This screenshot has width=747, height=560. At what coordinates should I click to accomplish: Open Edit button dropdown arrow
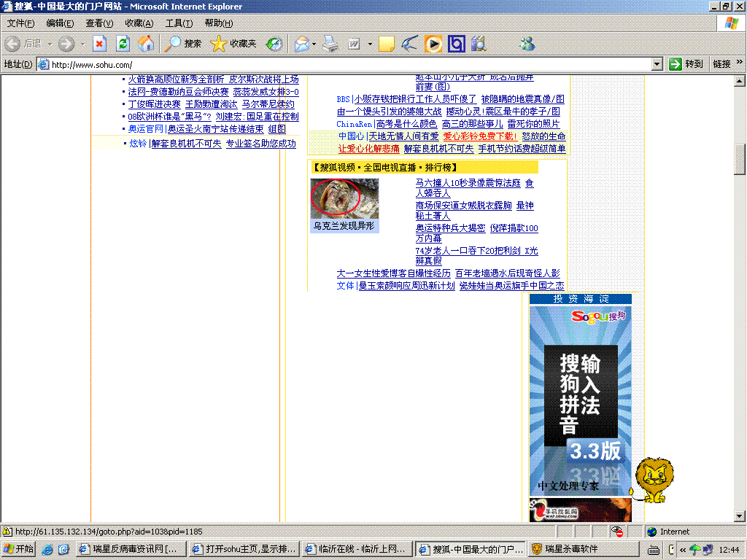click(x=370, y=44)
